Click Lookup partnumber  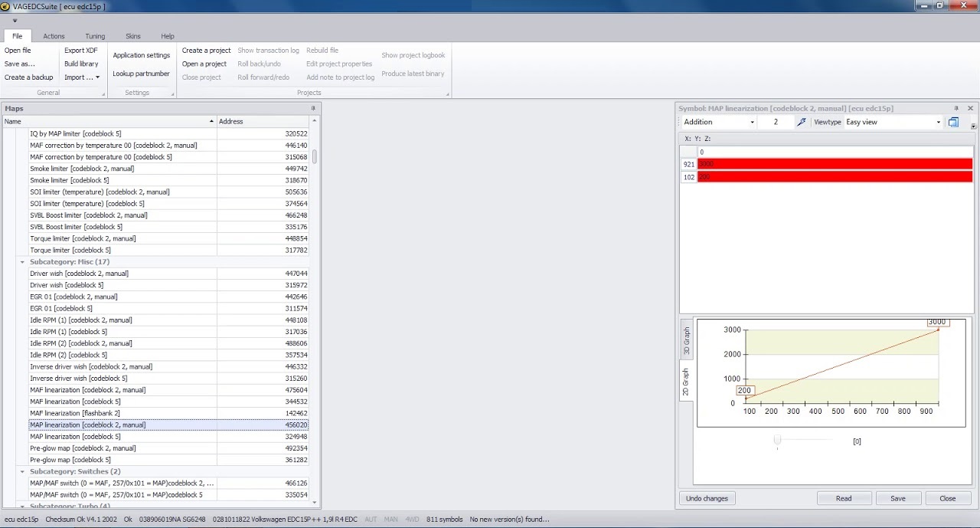pyautogui.click(x=142, y=74)
